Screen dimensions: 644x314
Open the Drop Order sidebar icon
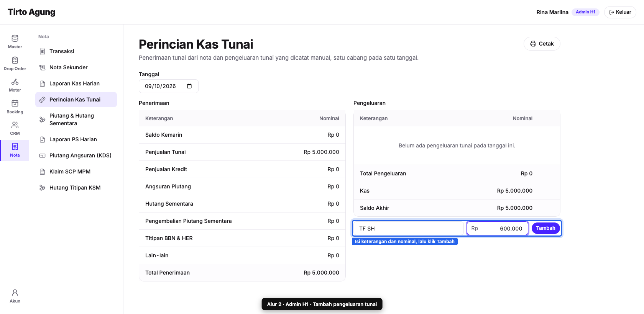pos(15,64)
